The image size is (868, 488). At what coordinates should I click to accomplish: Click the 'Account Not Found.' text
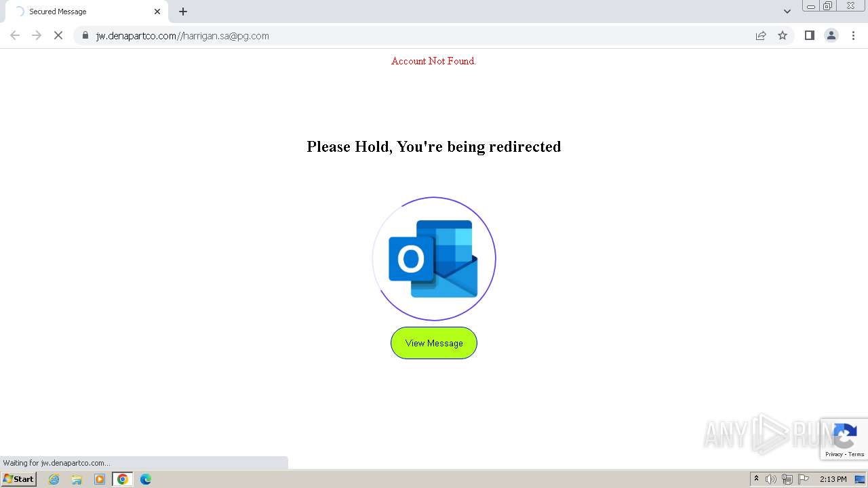pos(433,61)
